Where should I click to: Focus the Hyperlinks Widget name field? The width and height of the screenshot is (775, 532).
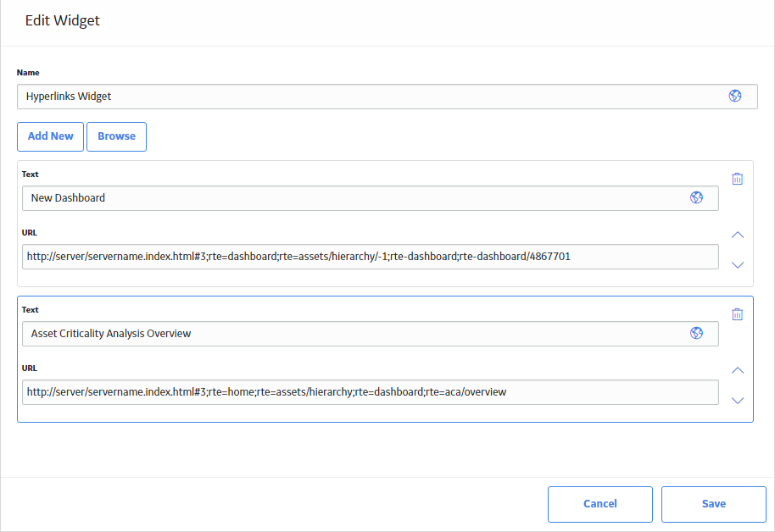tap(387, 97)
